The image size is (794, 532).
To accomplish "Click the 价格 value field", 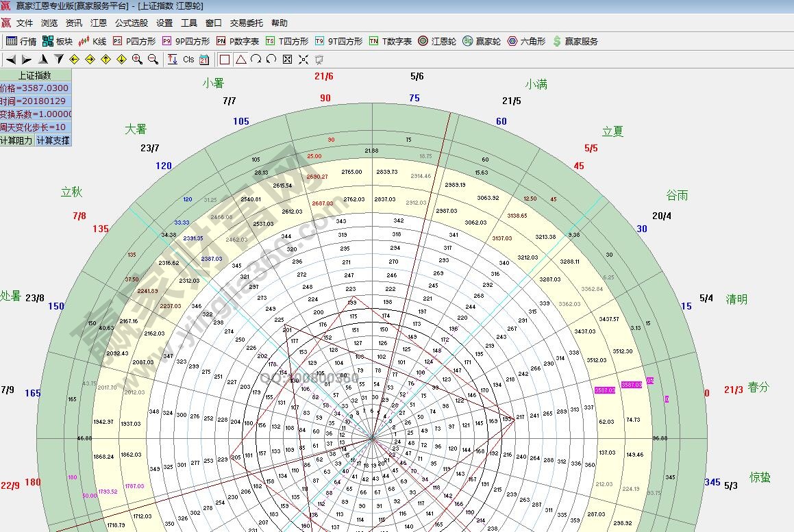I will click(35, 88).
